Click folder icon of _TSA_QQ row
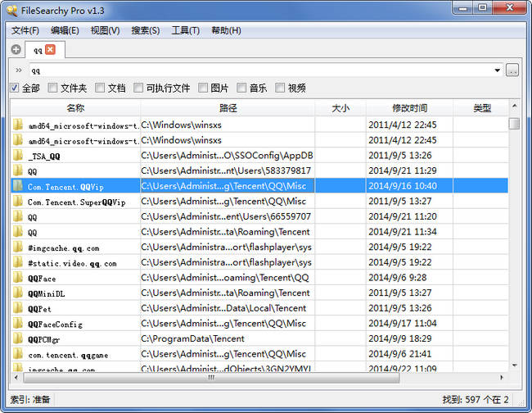Screen dimensions: 532x413 pos(18,155)
